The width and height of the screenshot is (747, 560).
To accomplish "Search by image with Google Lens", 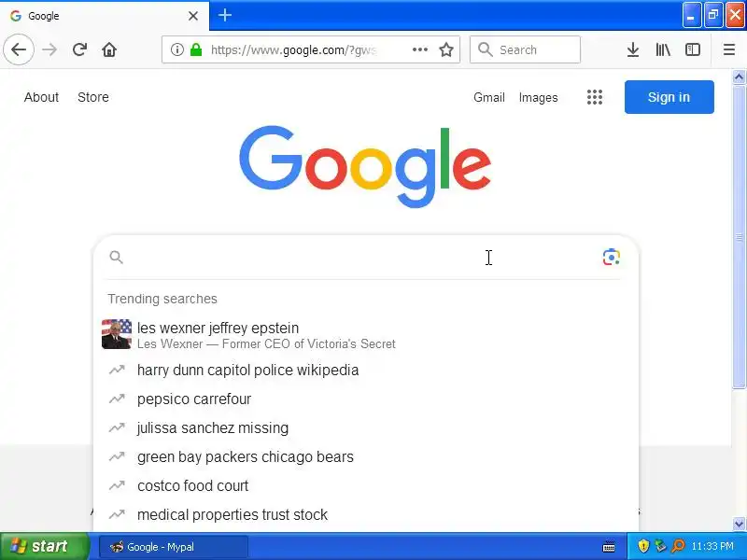I will (x=612, y=258).
